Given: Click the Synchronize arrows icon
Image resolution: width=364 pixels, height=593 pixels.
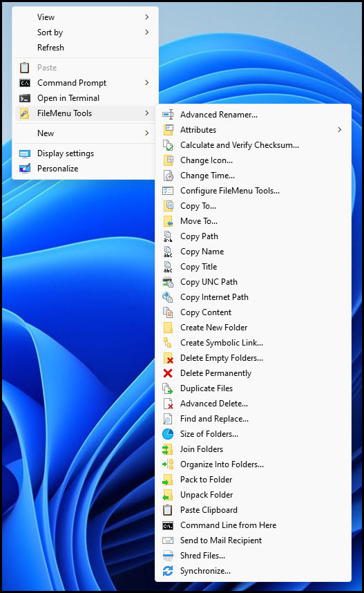Looking at the screenshot, I should coord(168,571).
